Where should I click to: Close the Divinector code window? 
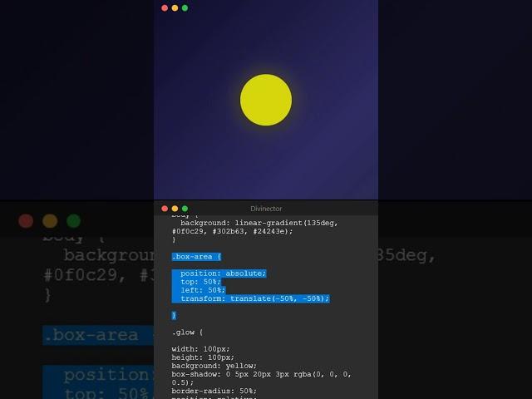[165, 209]
